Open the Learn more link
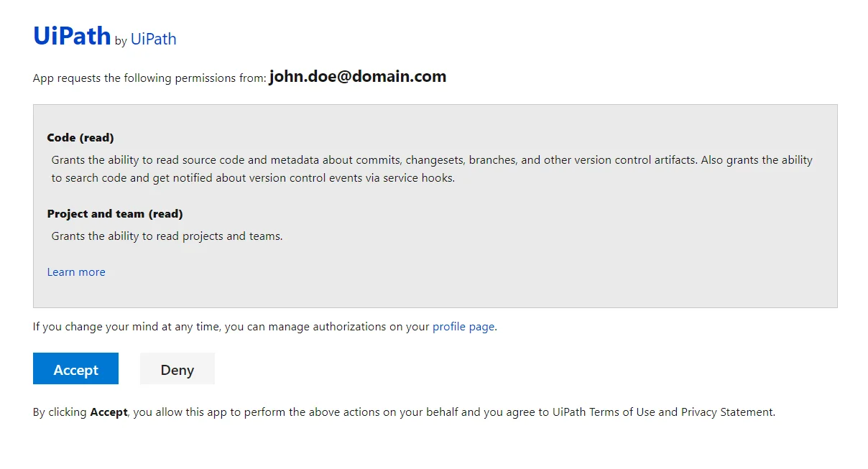 [x=75, y=271]
